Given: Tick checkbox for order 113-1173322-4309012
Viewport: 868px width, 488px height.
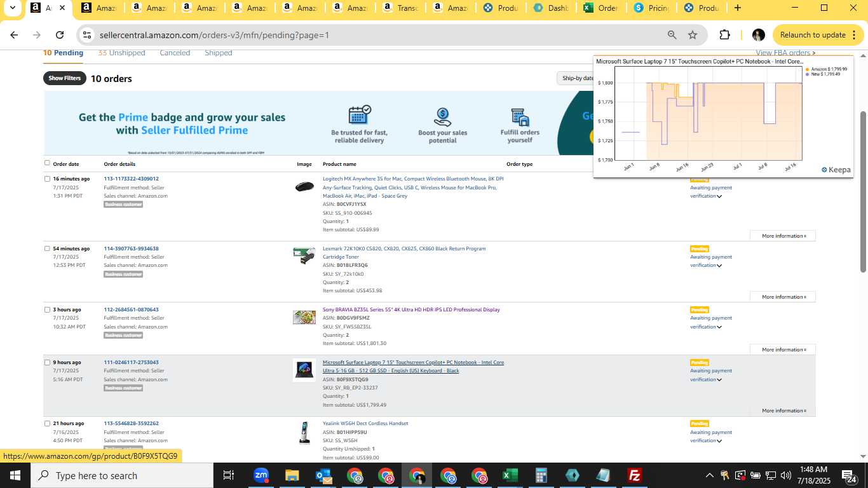Looking at the screenshot, I should (x=47, y=179).
